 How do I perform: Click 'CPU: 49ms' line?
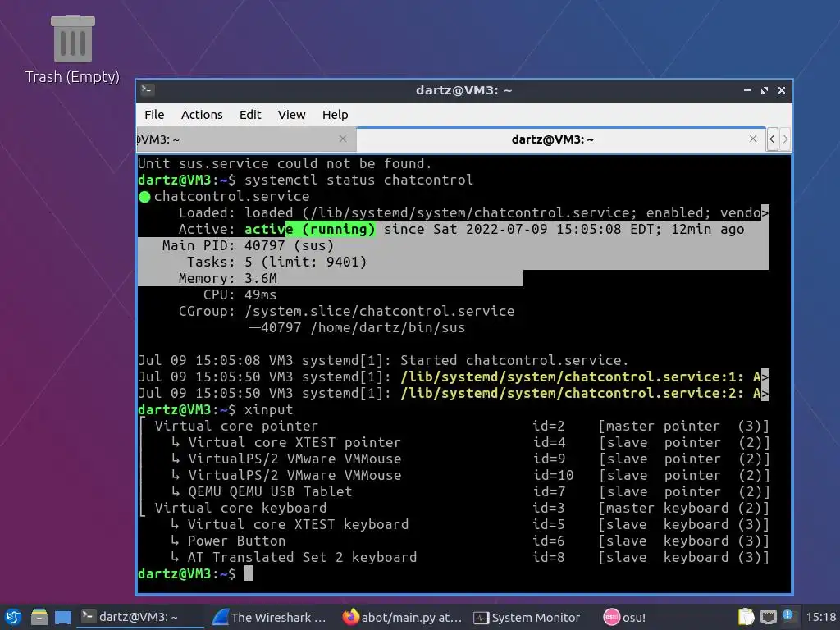240,294
